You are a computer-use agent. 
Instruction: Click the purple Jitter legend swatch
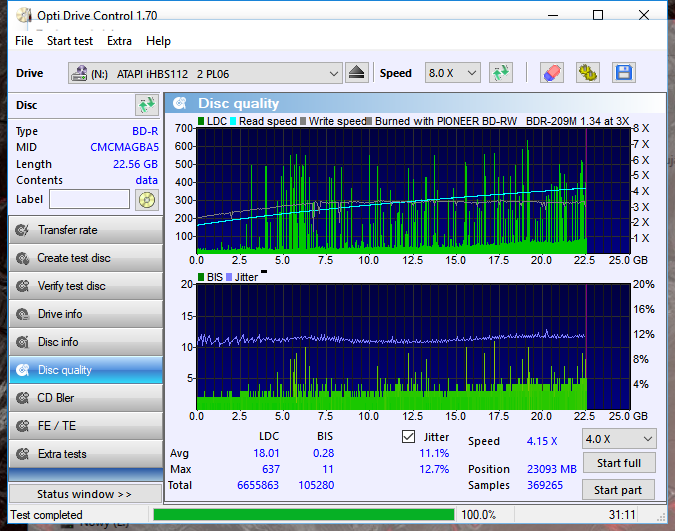tap(229, 277)
